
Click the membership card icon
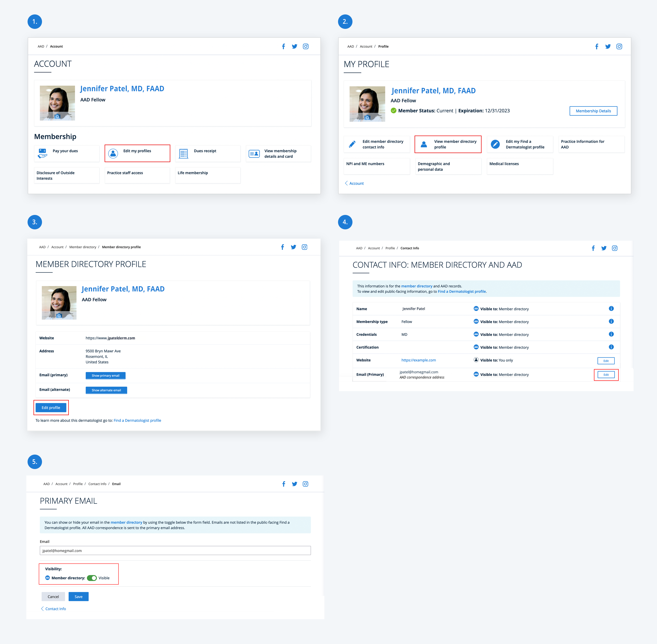[254, 154]
